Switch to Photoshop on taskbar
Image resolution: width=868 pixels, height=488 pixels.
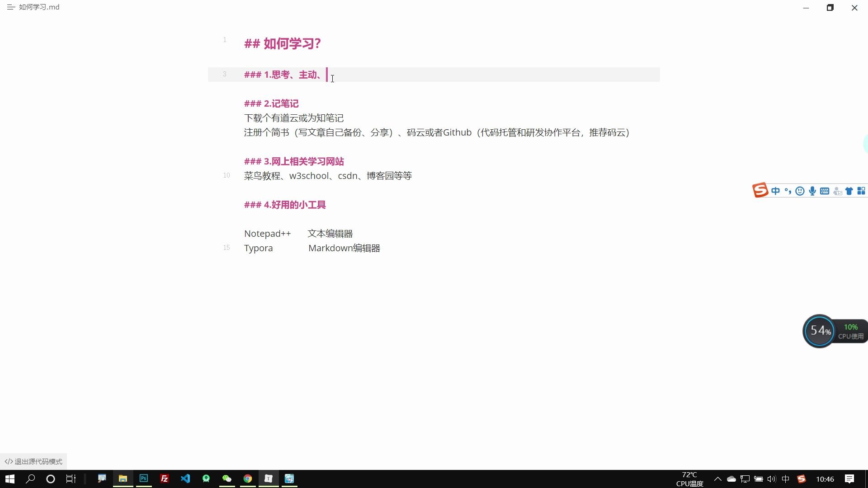(x=144, y=479)
